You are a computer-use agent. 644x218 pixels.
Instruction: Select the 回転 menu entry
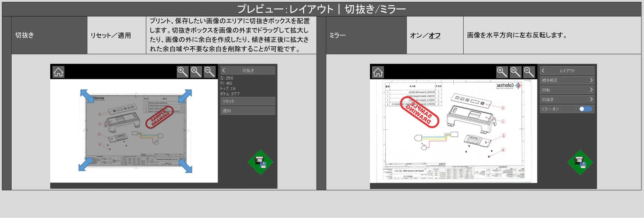[x=567, y=90]
